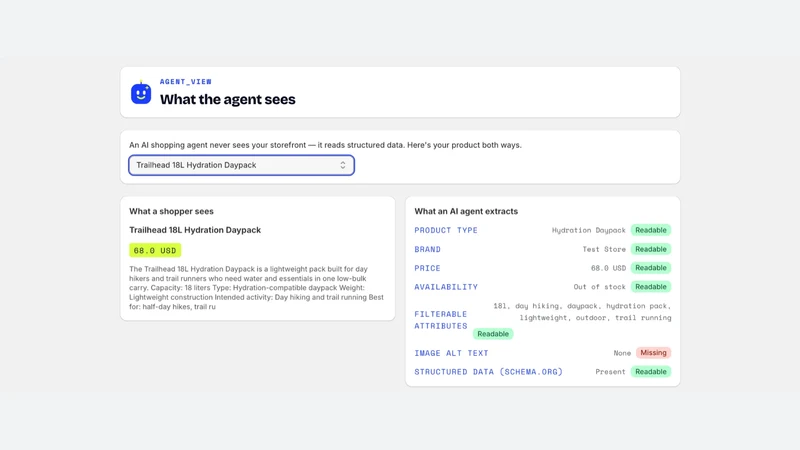Viewport: 800px width, 450px height.
Task: Click the STRUCTURED DATA (SCHEMA.ORG) label
Action: (x=488, y=371)
